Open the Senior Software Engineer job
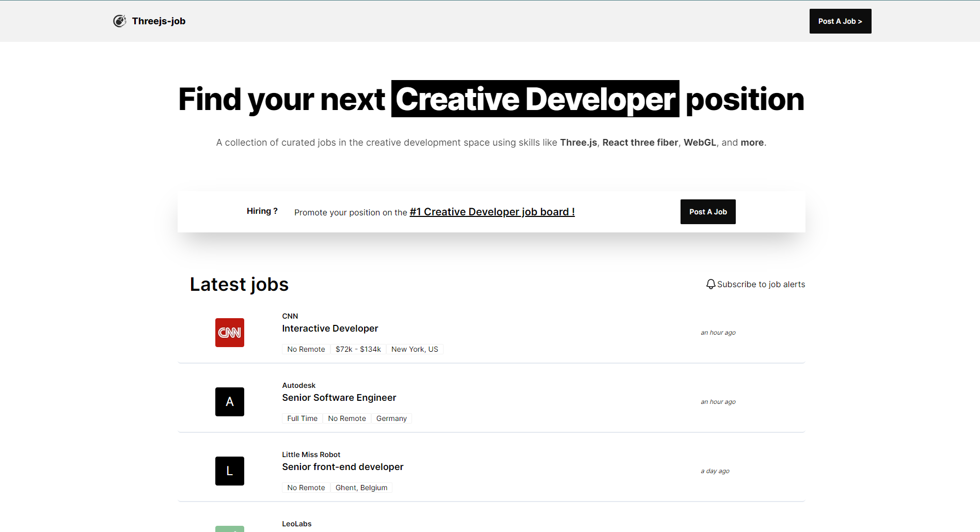Screen dimensions: 980x532 (339, 398)
